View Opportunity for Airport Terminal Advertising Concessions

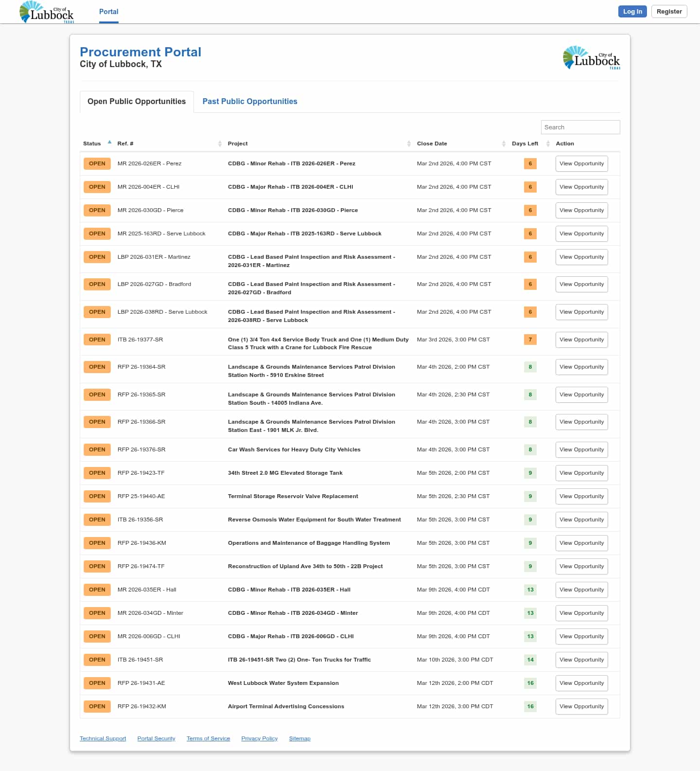(x=581, y=706)
